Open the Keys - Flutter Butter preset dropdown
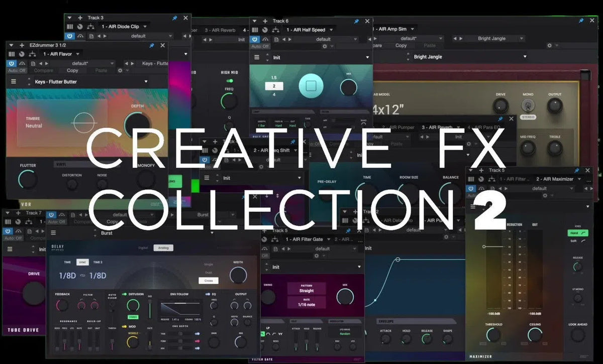 coord(147,82)
